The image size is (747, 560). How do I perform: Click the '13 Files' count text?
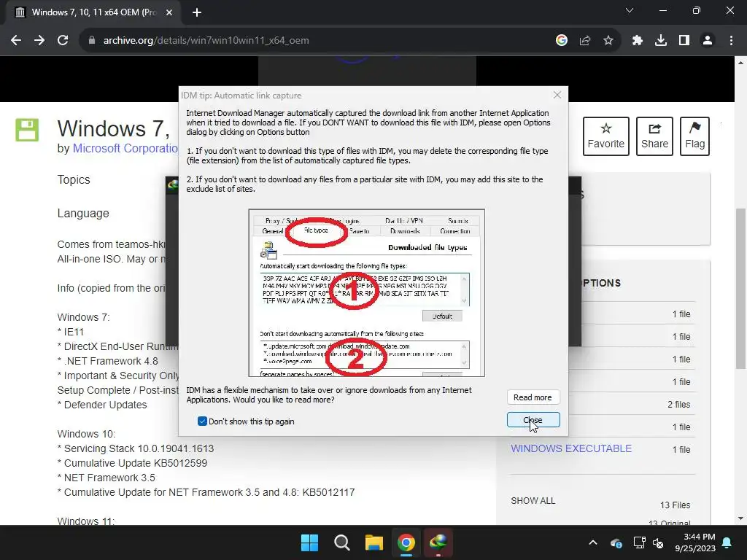[x=675, y=505]
